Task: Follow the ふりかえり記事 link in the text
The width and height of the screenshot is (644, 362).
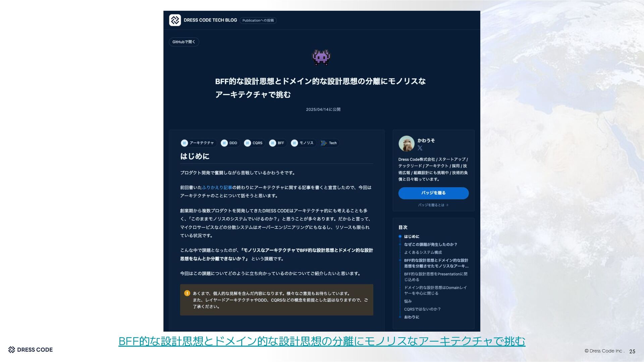Action: pos(217,188)
